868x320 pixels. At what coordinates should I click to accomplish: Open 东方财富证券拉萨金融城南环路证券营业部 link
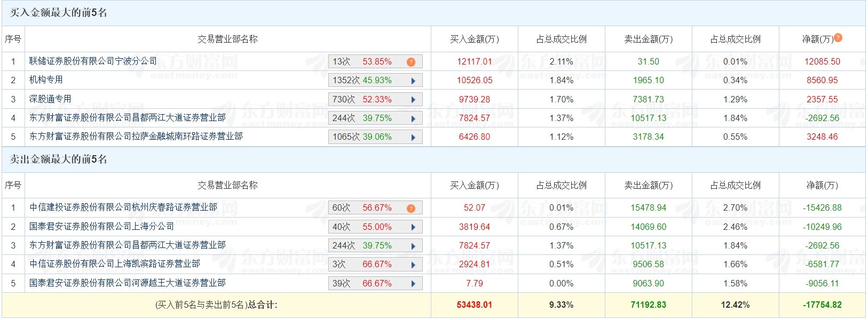click(x=136, y=137)
